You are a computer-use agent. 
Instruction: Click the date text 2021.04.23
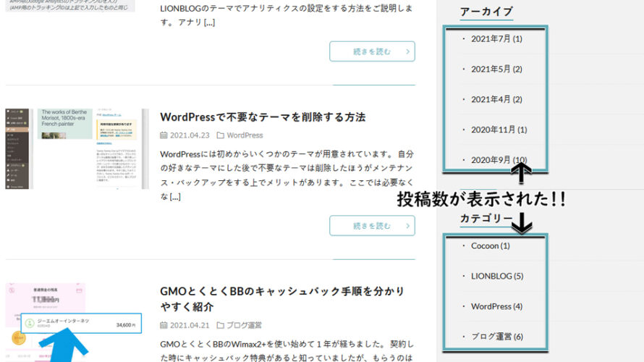tap(190, 135)
